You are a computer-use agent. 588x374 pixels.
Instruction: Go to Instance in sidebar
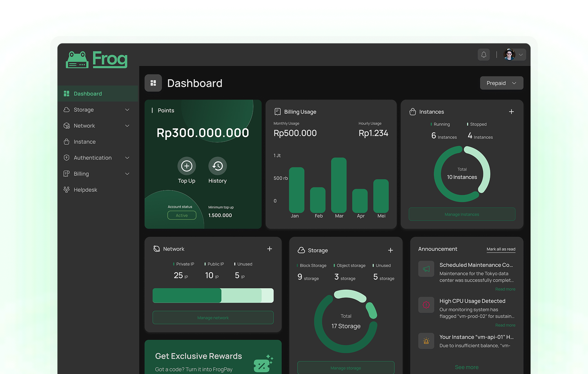click(x=85, y=142)
